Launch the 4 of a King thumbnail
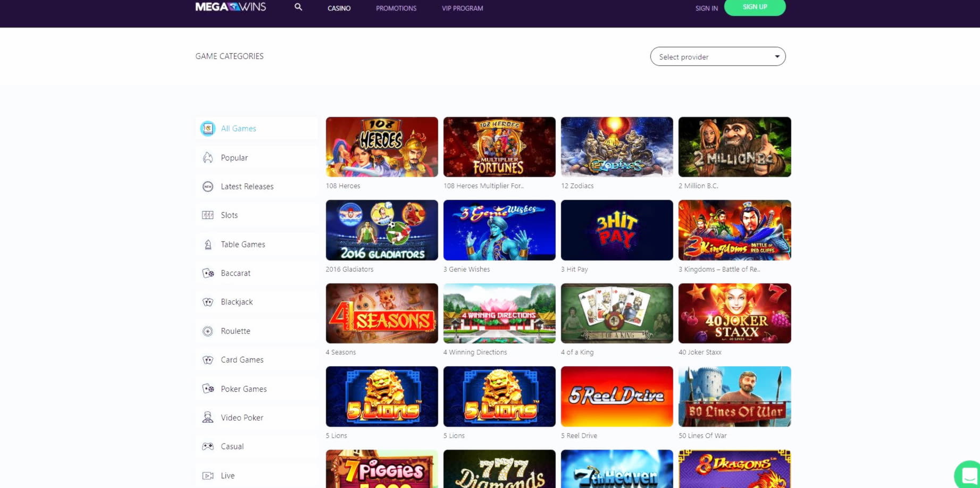This screenshot has width=980, height=488. [617, 313]
